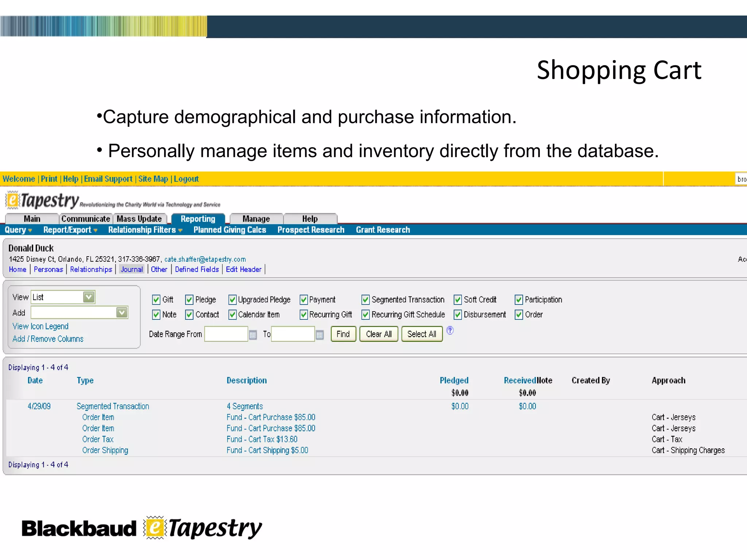This screenshot has height=560, width=747.
Task: Sort by the Type column header
Action: 85,381
